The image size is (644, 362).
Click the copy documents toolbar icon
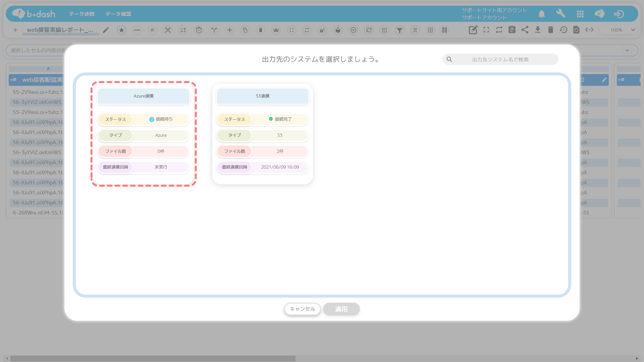coord(245,30)
